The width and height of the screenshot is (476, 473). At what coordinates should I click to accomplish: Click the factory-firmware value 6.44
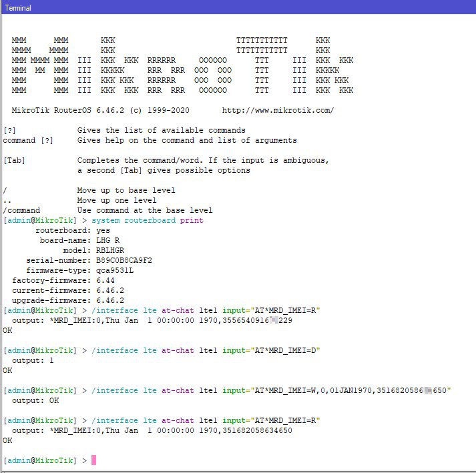[x=105, y=280]
